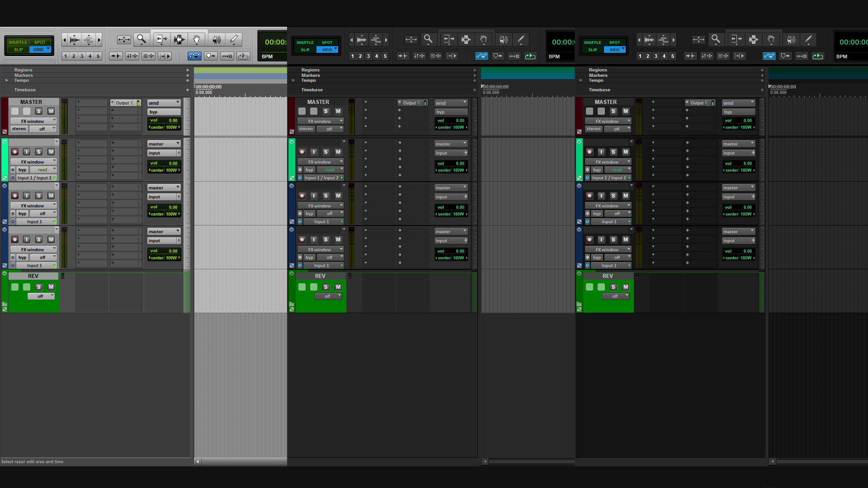Click the blue automation envelope toolbar icon
This screenshot has height=488, width=868.
194,56
